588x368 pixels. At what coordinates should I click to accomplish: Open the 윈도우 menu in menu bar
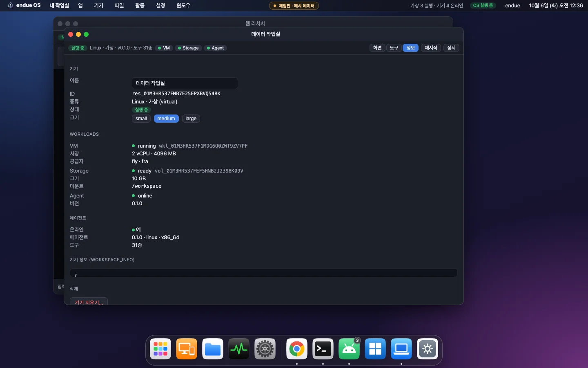coord(183,5)
